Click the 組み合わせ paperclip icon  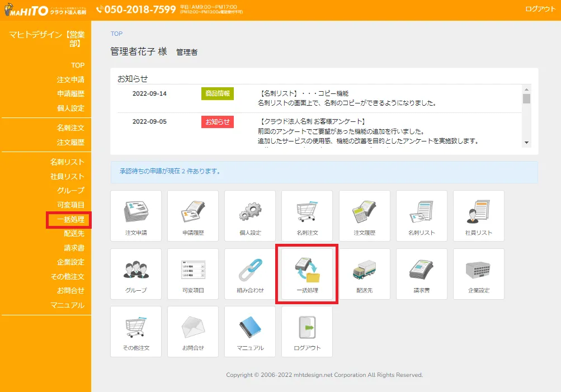[x=249, y=273]
